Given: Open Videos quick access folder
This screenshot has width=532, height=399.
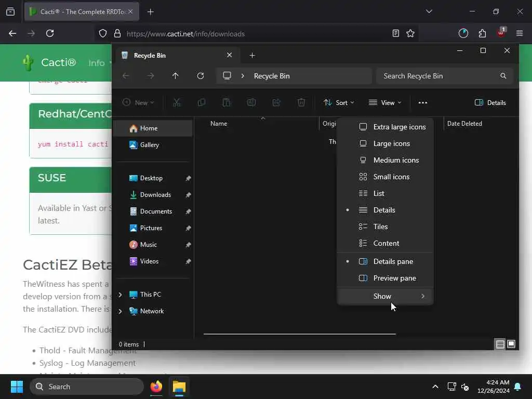Looking at the screenshot, I should 153,261.
